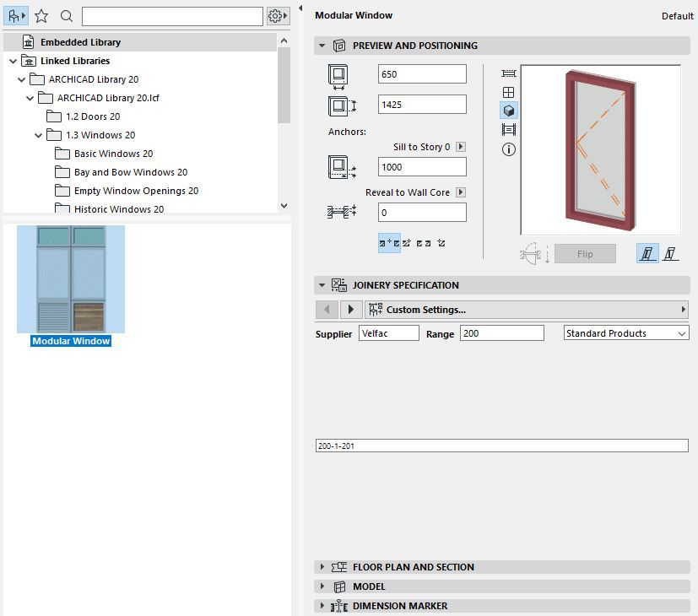Collapse the 1.3 Windows 20 folder
This screenshot has width=698, height=616.
[38, 135]
